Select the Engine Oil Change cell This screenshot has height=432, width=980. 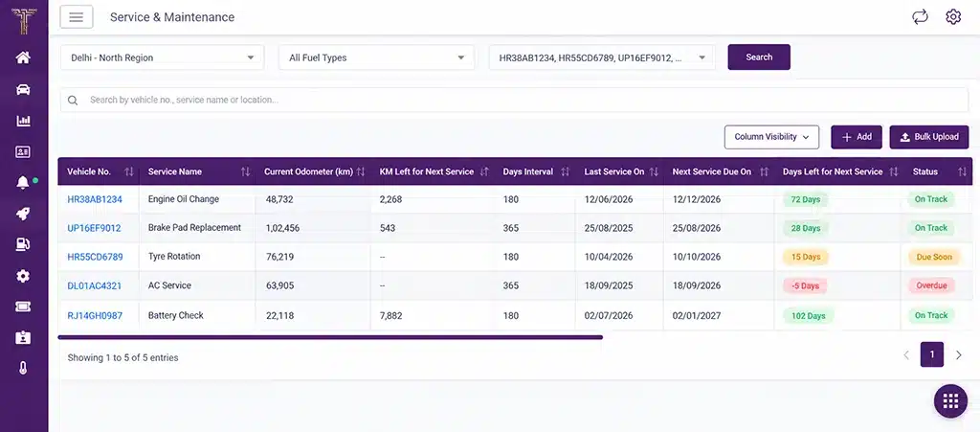[x=197, y=199]
